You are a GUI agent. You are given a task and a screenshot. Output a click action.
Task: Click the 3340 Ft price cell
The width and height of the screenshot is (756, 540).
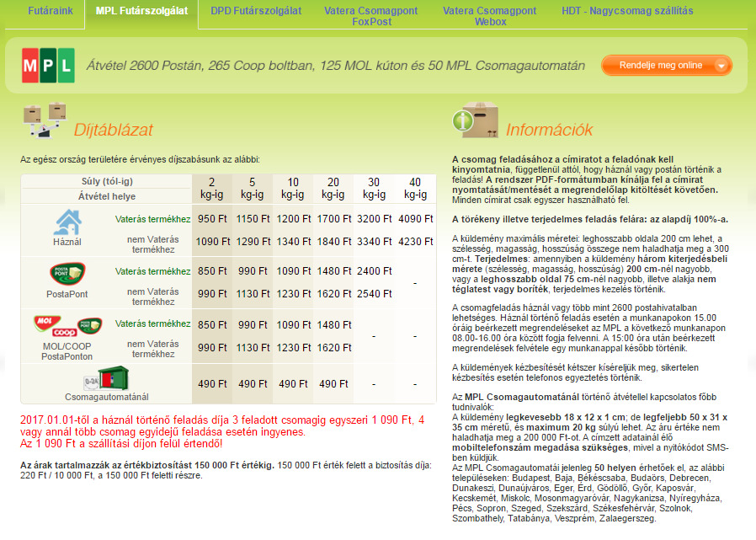(374, 241)
